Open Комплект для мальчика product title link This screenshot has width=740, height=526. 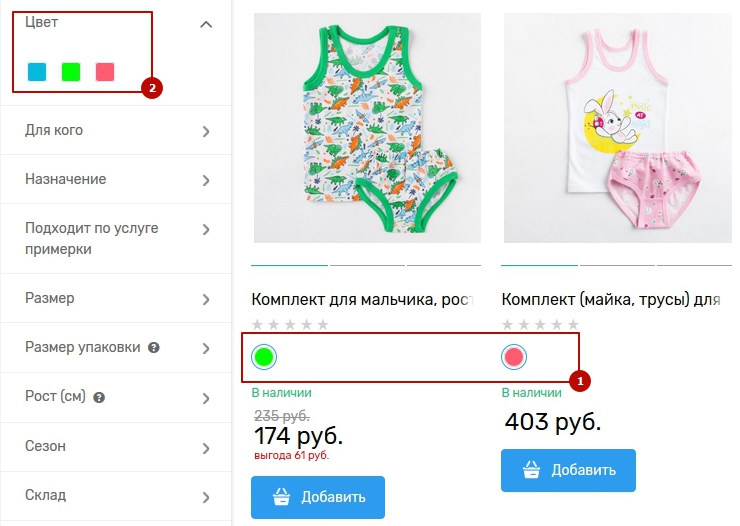361,298
